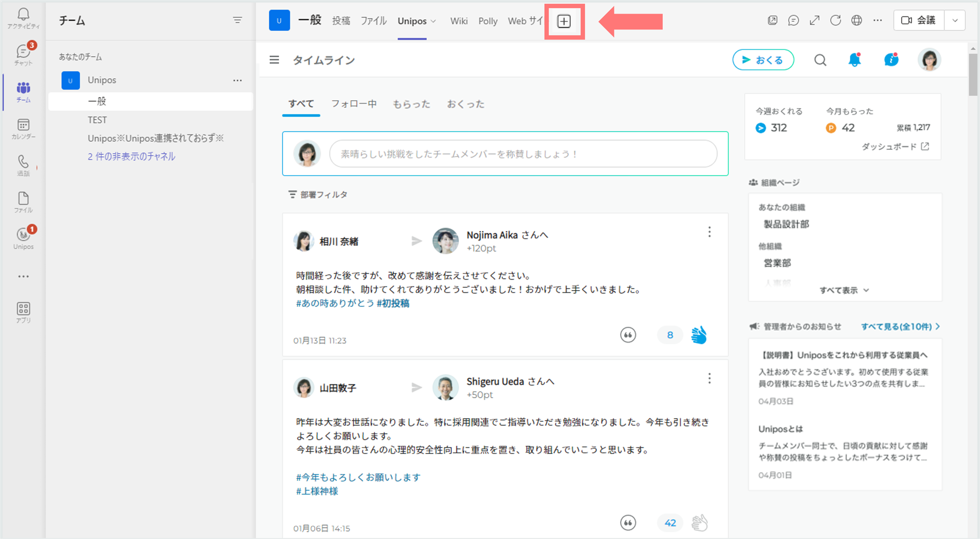Click the praise message input field
980x539 pixels.
[523, 154]
